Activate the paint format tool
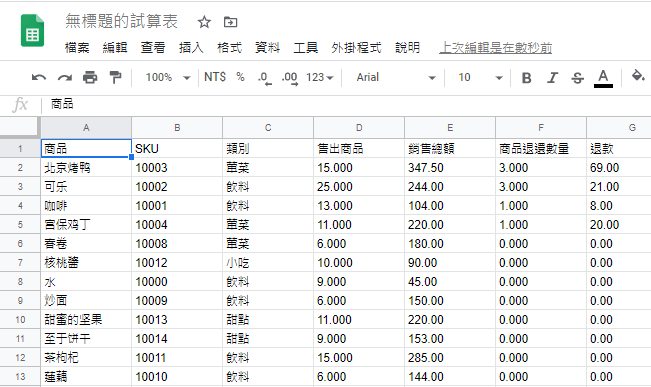The height and width of the screenshot is (387, 651). [115, 77]
